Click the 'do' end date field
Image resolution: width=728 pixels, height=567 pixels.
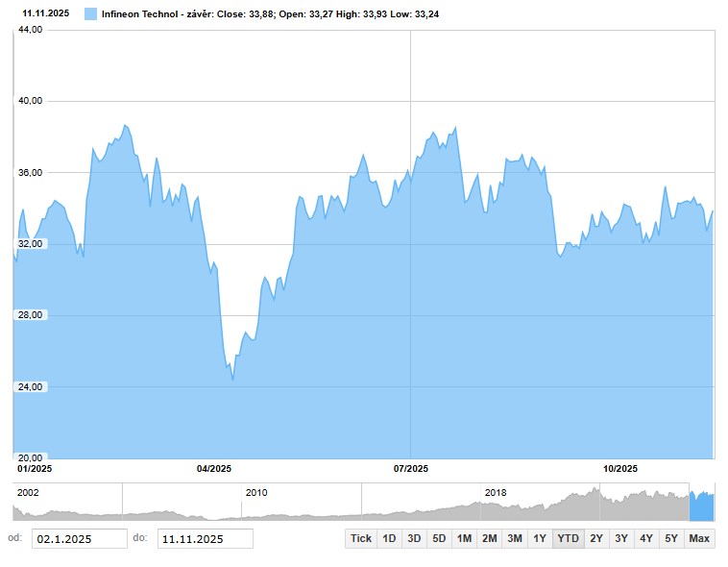[205, 538]
